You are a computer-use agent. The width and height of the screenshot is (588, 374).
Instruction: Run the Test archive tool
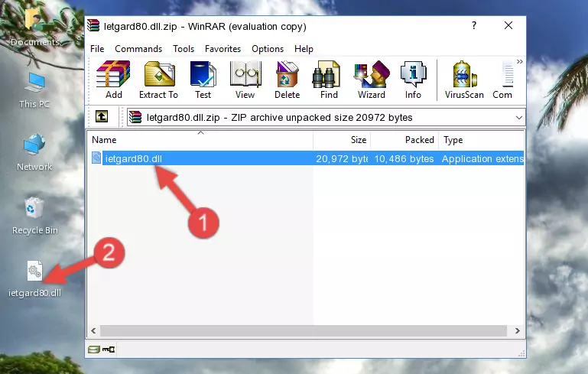[x=203, y=80]
